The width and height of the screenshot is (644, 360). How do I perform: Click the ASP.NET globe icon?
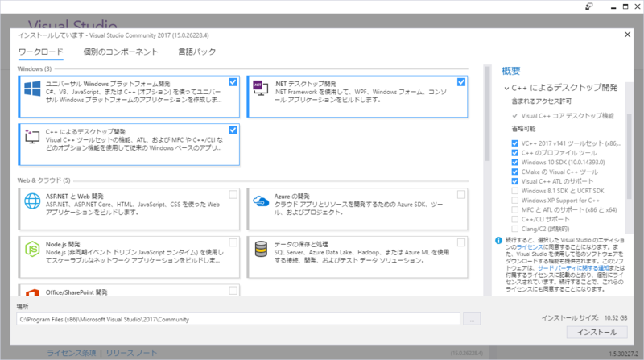pyautogui.click(x=32, y=201)
